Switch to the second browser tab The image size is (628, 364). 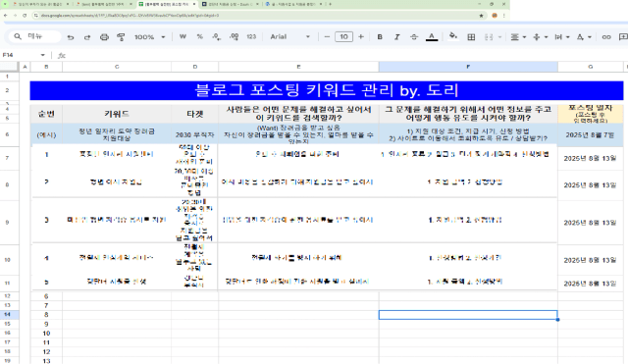pos(105,4)
